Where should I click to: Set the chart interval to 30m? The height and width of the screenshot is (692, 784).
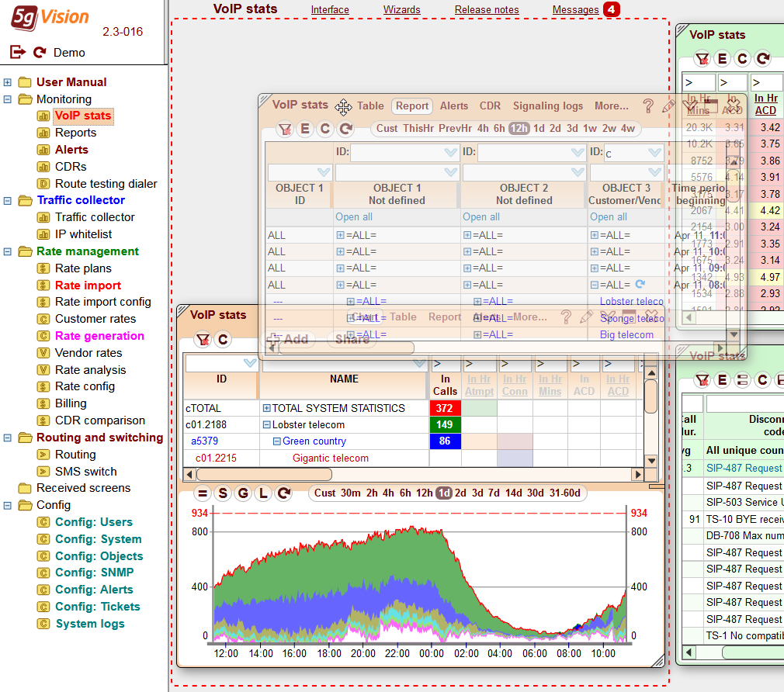pyautogui.click(x=352, y=491)
